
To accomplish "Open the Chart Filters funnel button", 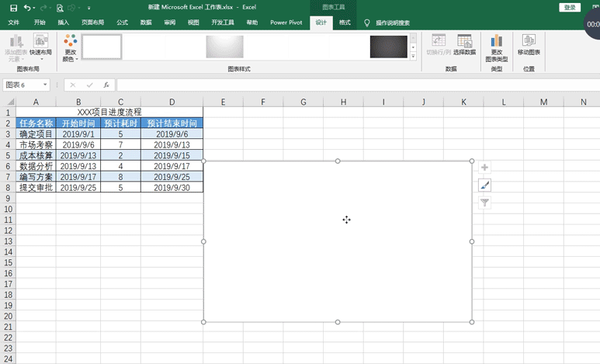I will pos(484,203).
